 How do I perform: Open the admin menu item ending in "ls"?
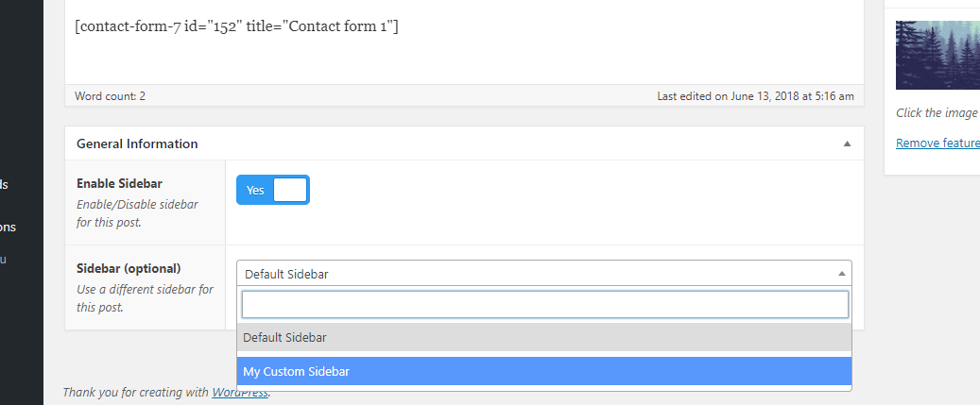click(5, 184)
